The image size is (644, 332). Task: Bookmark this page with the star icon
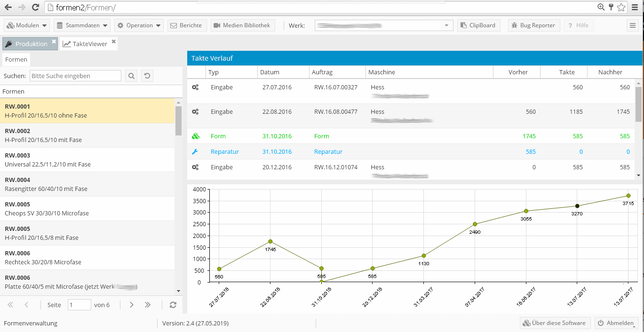point(621,7)
